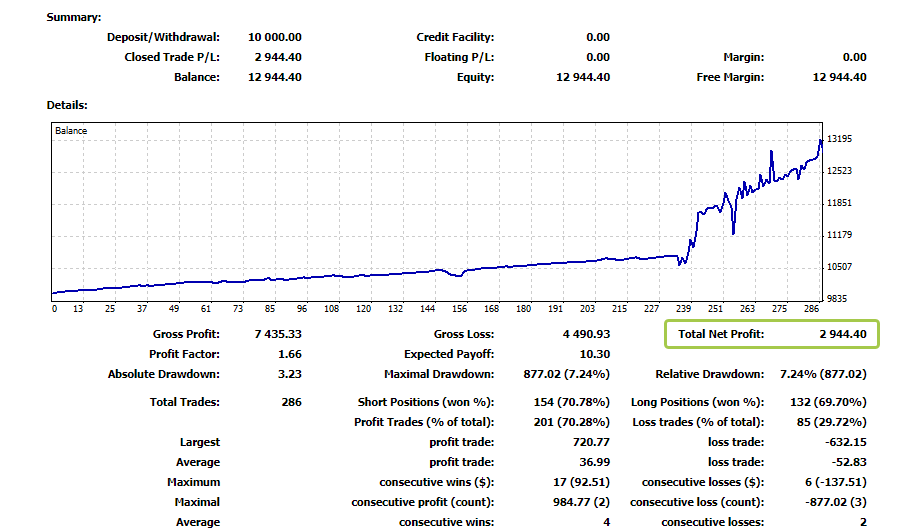Select the Equity value 12 944.40
The height and width of the screenshot is (532, 912).
pyautogui.click(x=583, y=77)
